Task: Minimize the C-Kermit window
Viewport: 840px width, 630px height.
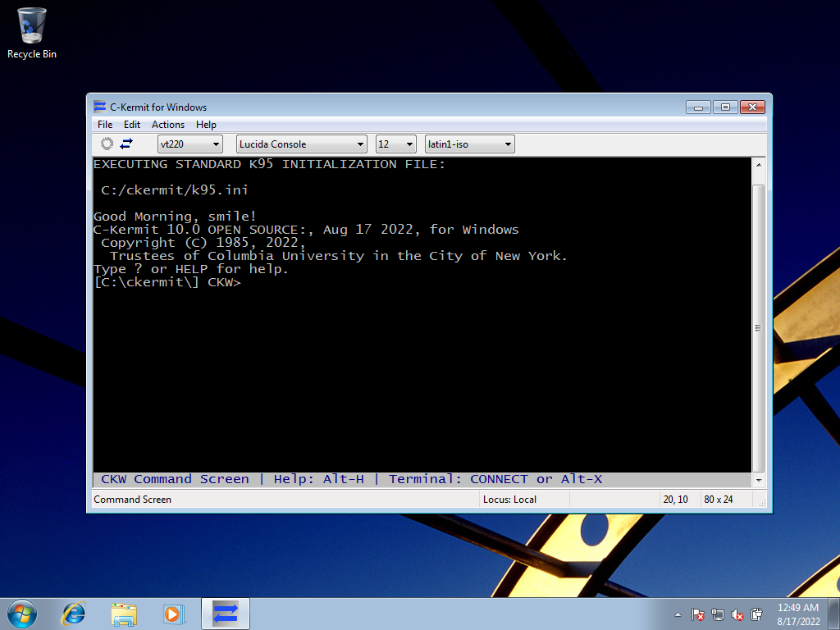Action: [699, 107]
